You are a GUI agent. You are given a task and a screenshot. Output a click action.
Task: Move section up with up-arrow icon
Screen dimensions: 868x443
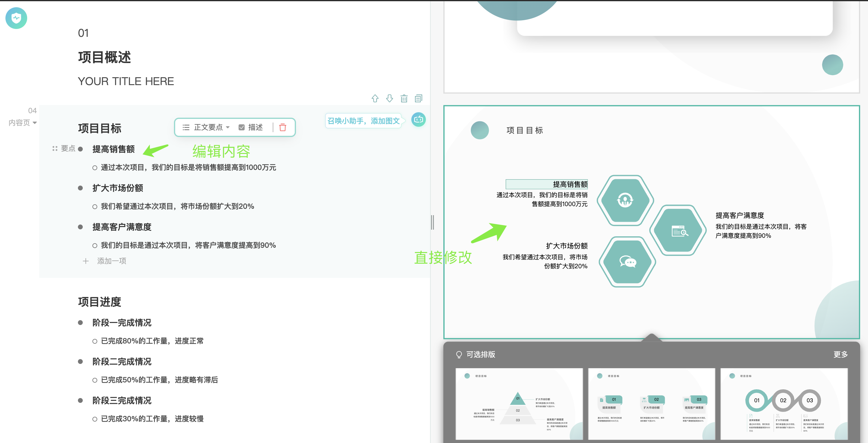[375, 98]
